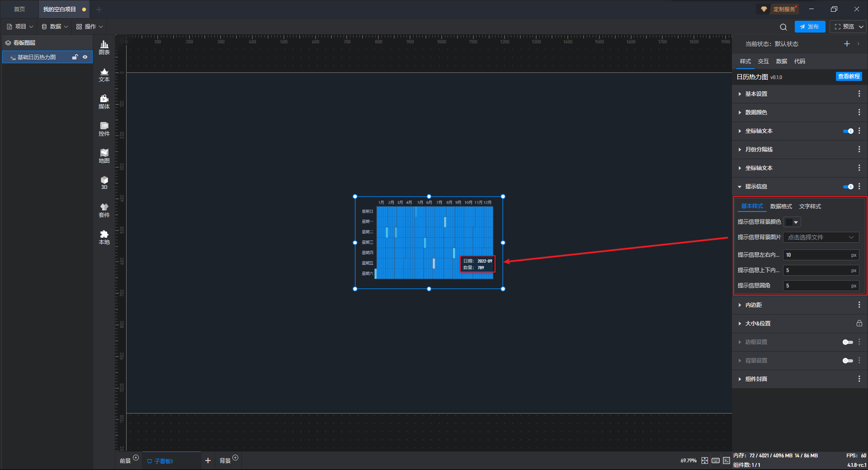Open the 地图 component category
Viewport: 868px width, 470px height.
[x=104, y=156]
